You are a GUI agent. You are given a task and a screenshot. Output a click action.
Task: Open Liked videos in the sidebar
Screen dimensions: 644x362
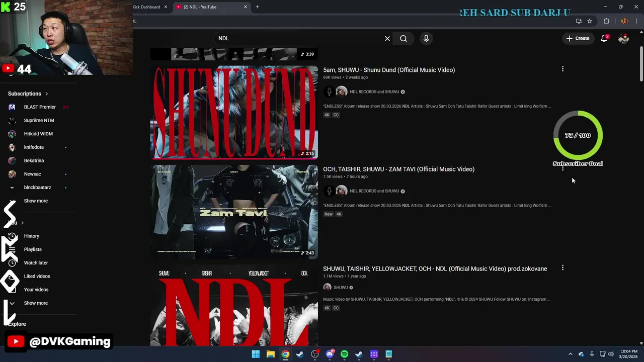[37, 276]
